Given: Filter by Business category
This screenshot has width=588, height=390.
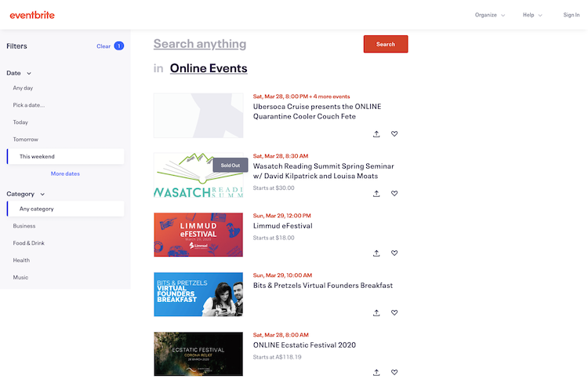Looking at the screenshot, I should tap(24, 226).
